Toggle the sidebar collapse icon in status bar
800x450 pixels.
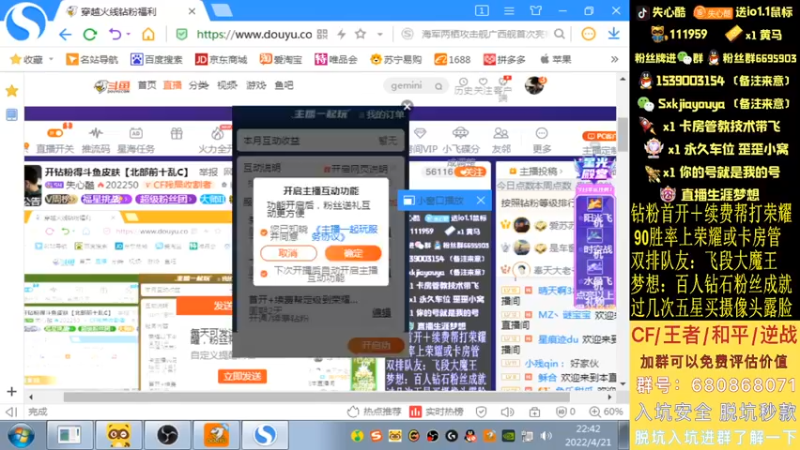[11, 411]
